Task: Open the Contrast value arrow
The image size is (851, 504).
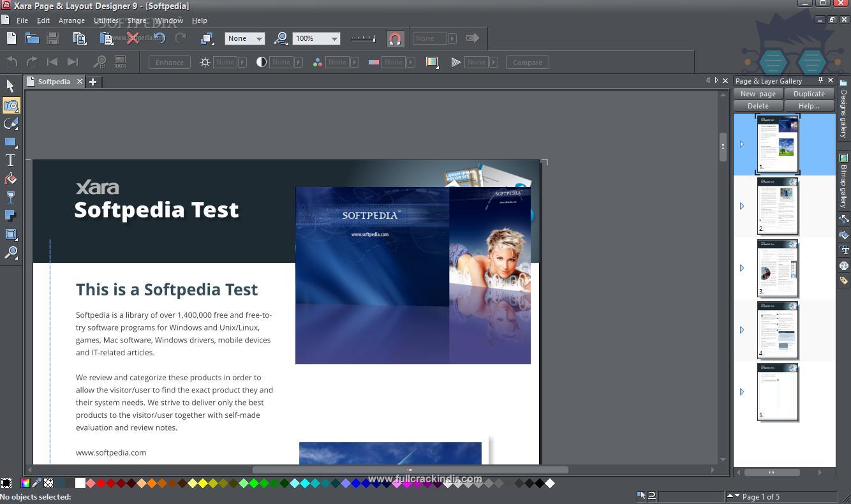Action: [x=299, y=62]
